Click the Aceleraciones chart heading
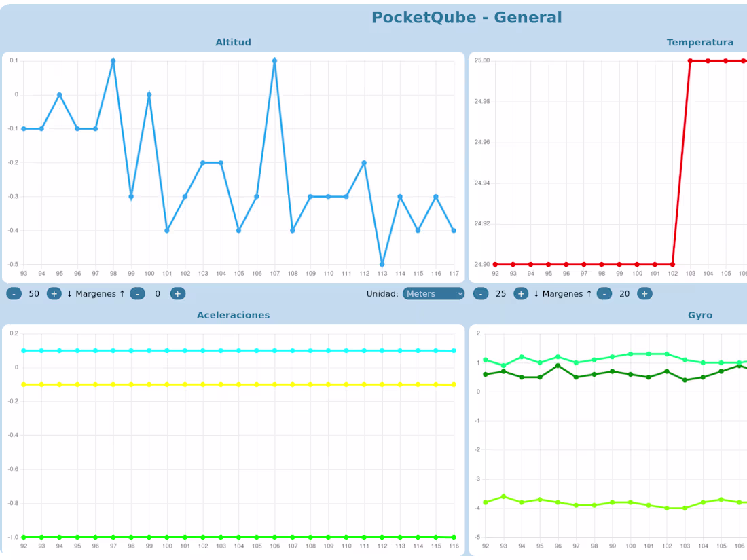Viewport: 747px width, 560px height. (x=233, y=314)
